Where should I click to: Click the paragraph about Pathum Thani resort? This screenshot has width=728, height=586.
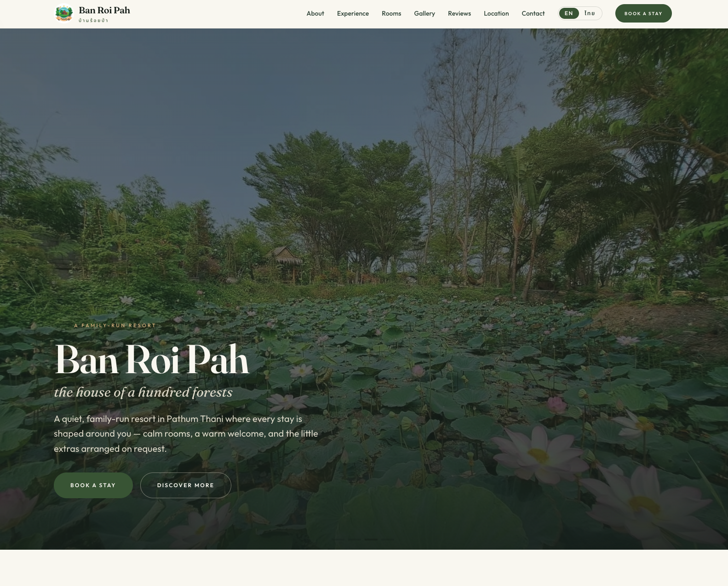click(x=186, y=434)
